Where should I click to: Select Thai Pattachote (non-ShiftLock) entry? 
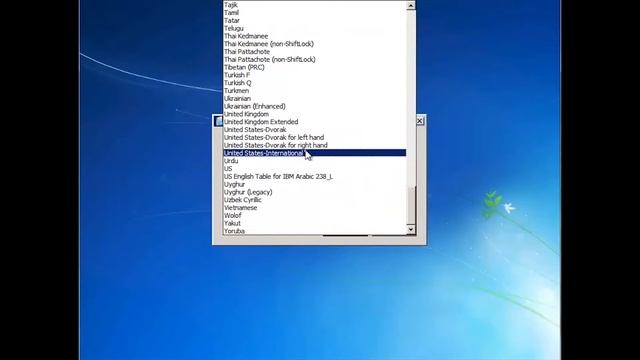click(315, 59)
